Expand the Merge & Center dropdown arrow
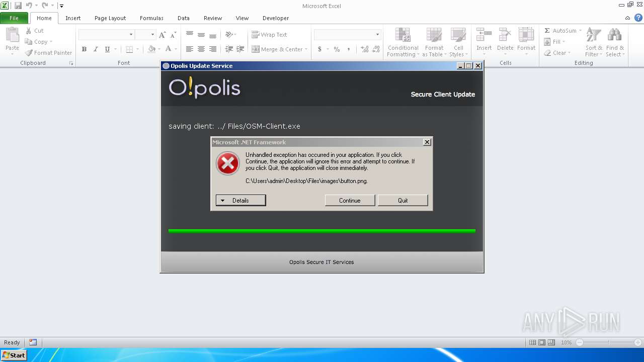The width and height of the screenshot is (644, 362). click(307, 49)
